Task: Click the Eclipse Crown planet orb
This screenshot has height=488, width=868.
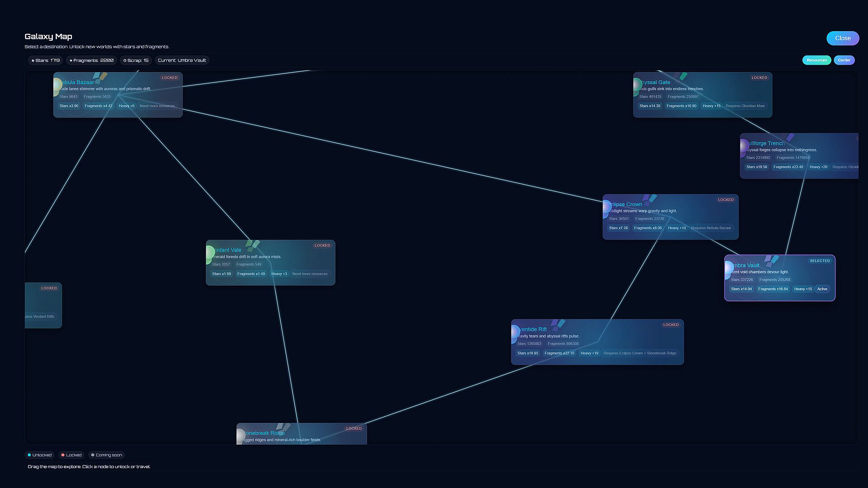Action: click(x=606, y=207)
